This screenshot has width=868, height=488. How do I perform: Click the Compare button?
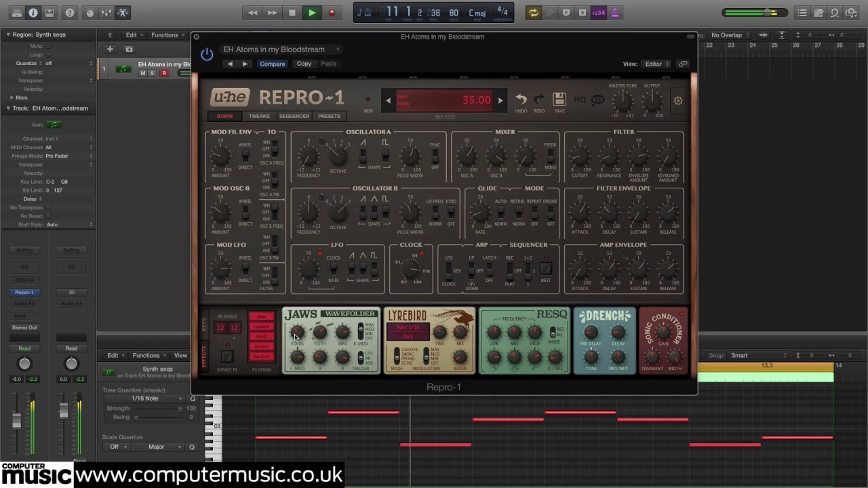[273, 64]
